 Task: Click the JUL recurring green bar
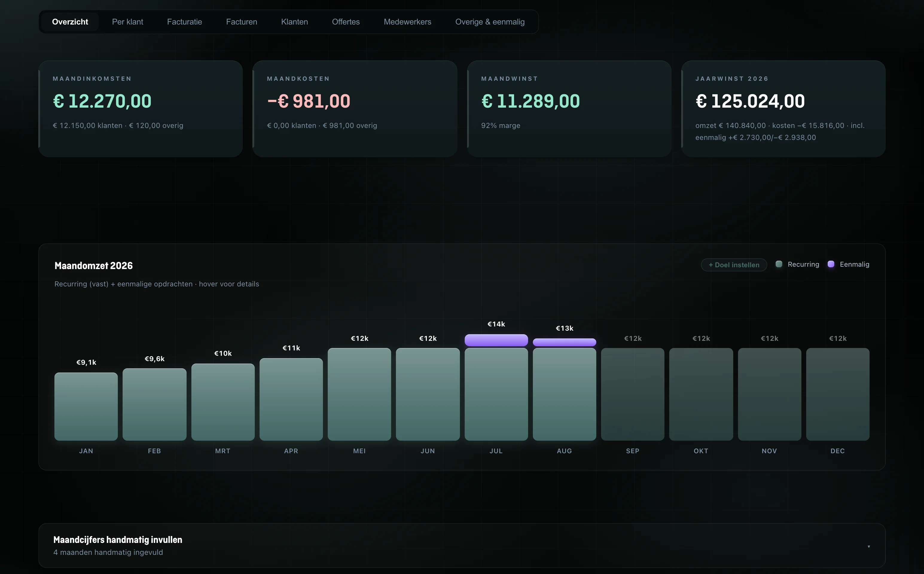coord(496,394)
